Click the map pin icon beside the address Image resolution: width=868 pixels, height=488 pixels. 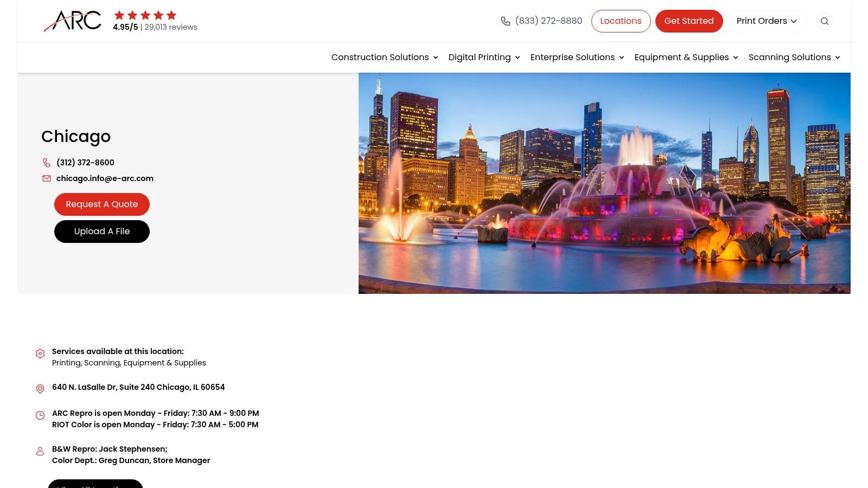[40, 389]
